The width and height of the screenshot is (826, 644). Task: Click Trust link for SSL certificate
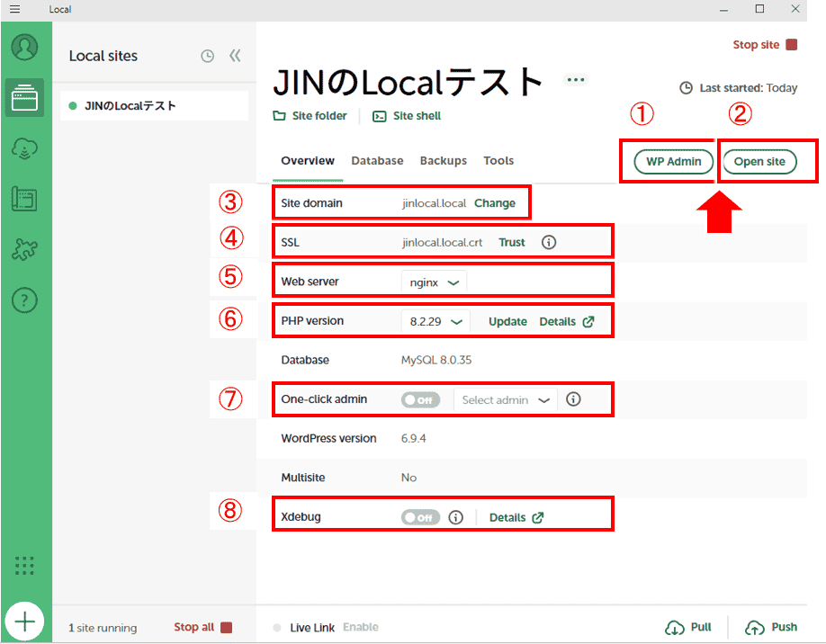point(512,242)
